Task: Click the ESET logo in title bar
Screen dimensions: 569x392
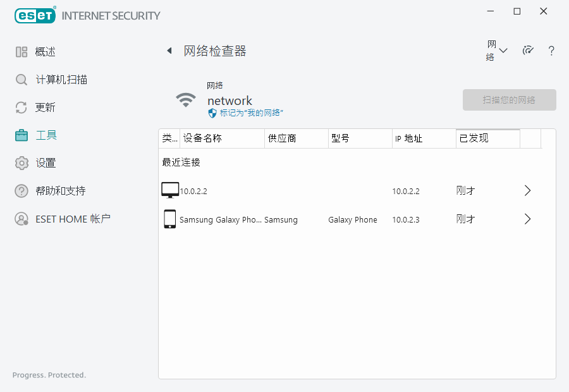Action: [35, 15]
